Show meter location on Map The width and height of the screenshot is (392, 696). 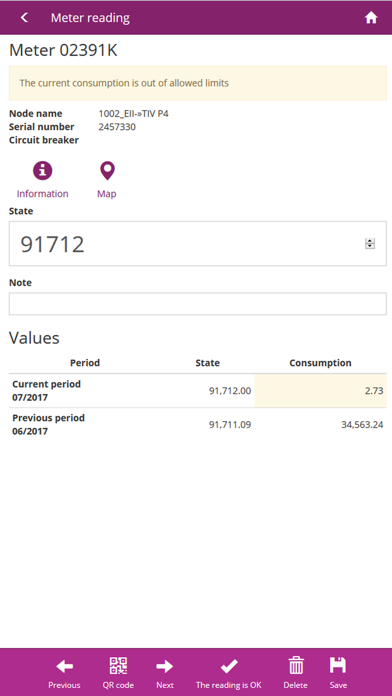click(107, 171)
